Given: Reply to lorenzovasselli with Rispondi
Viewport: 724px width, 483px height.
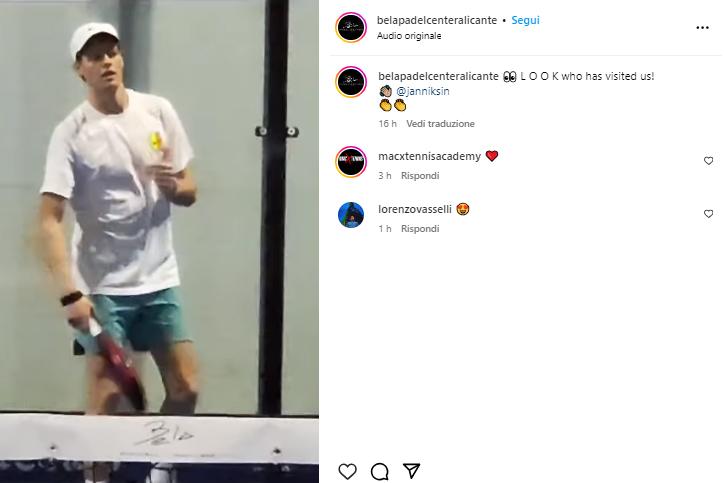Looking at the screenshot, I should [x=420, y=229].
